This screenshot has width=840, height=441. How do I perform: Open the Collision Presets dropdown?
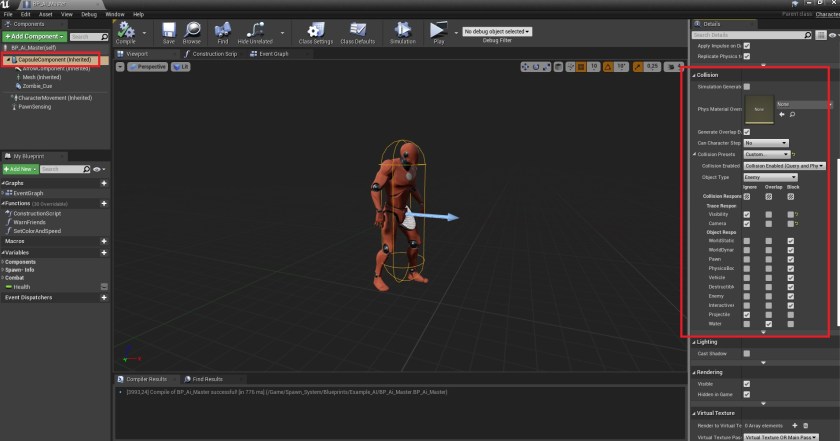coord(765,154)
